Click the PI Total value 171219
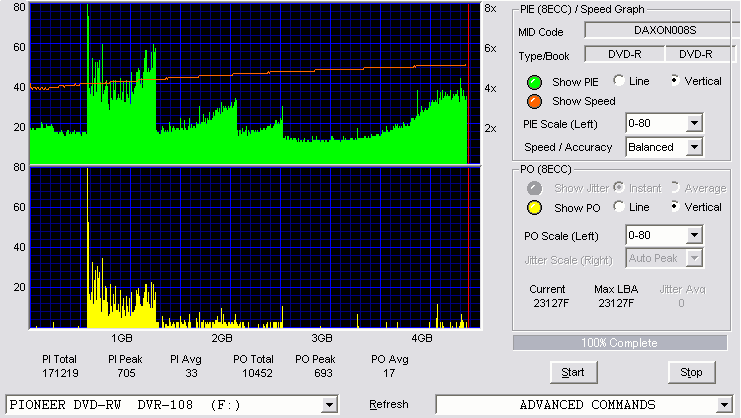Image resolution: width=741 pixels, height=418 pixels. click(60, 373)
